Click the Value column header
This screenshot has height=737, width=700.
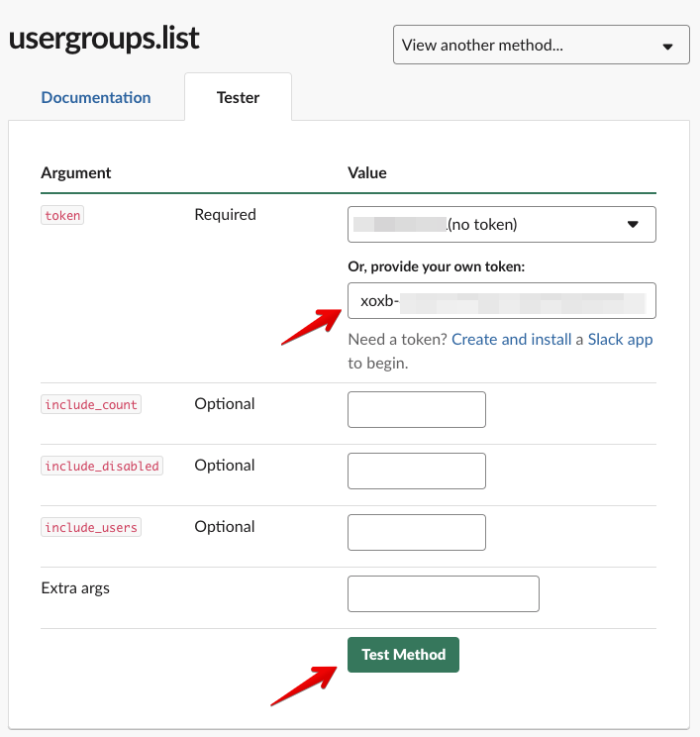tap(367, 172)
